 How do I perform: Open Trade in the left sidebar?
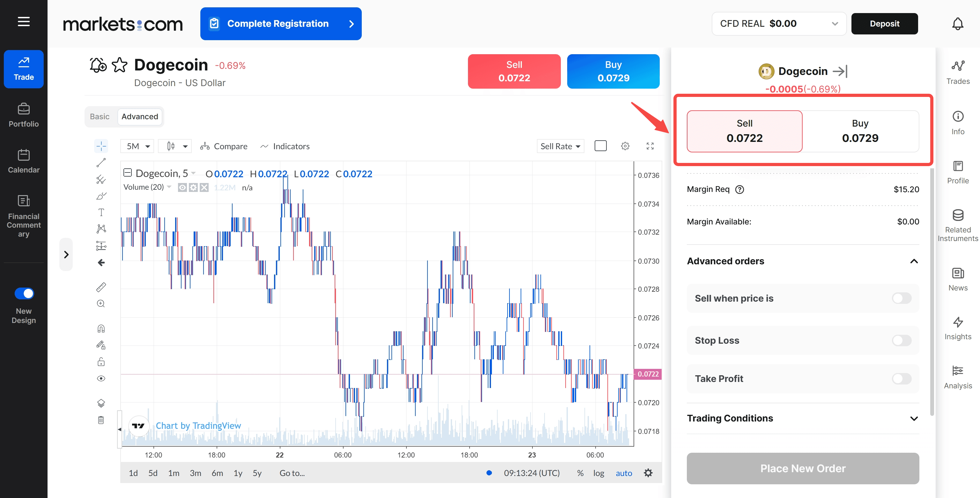point(24,69)
